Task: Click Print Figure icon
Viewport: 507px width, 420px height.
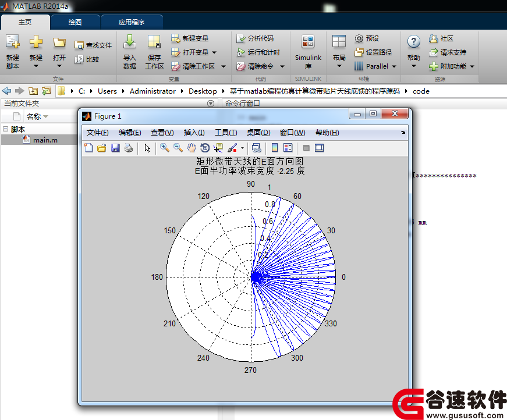Action: coord(129,148)
